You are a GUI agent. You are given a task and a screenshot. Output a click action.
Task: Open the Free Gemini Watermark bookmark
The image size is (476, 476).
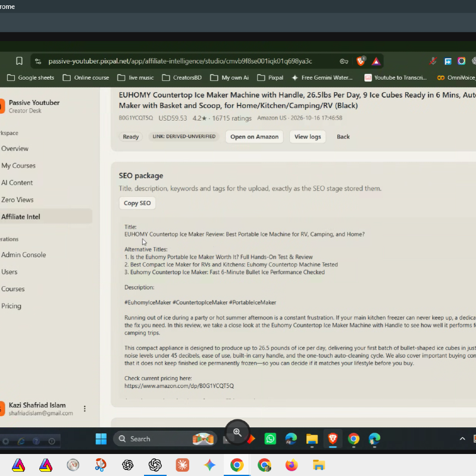pyautogui.click(x=322, y=78)
